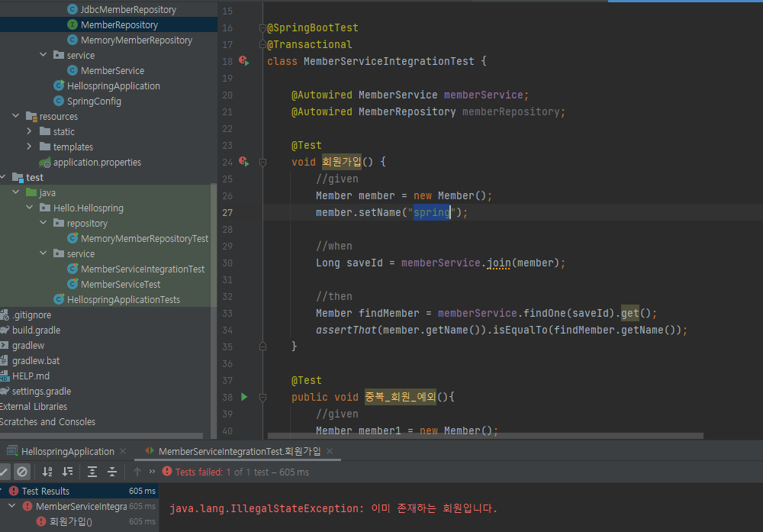This screenshot has height=532, width=763.
Task: Open more test toolbar actions chevron
Action: [x=153, y=472]
